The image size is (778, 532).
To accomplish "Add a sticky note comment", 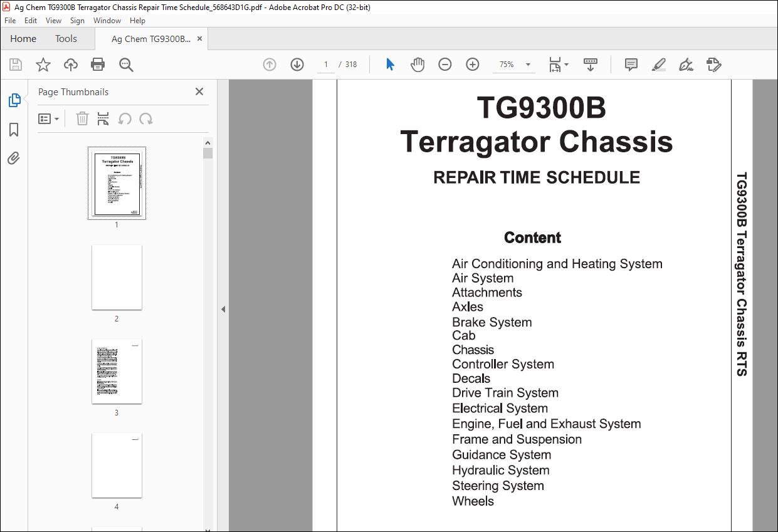I will point(631,65).
